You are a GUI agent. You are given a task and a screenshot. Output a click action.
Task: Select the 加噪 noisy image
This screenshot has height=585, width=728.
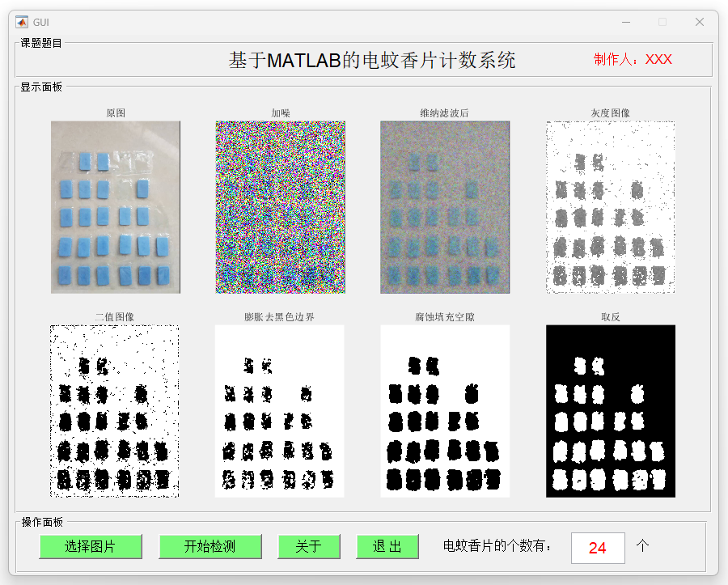281,207
